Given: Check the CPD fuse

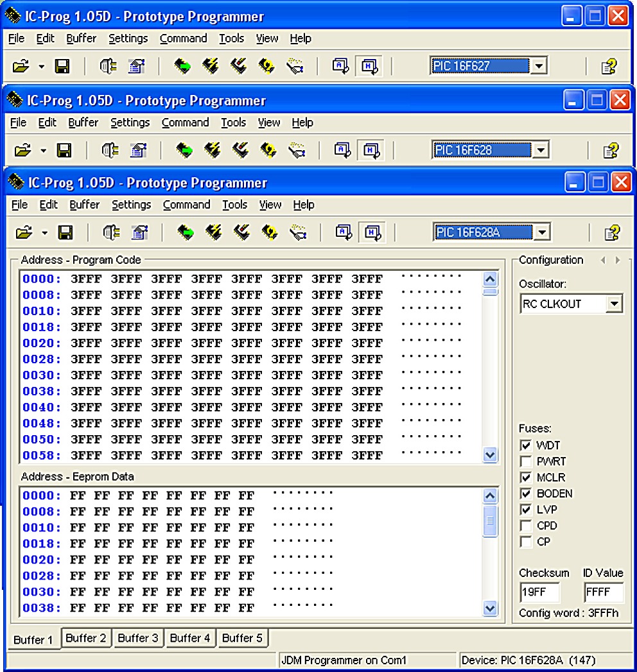Looking at the screenshot, I should pos(525,526).
